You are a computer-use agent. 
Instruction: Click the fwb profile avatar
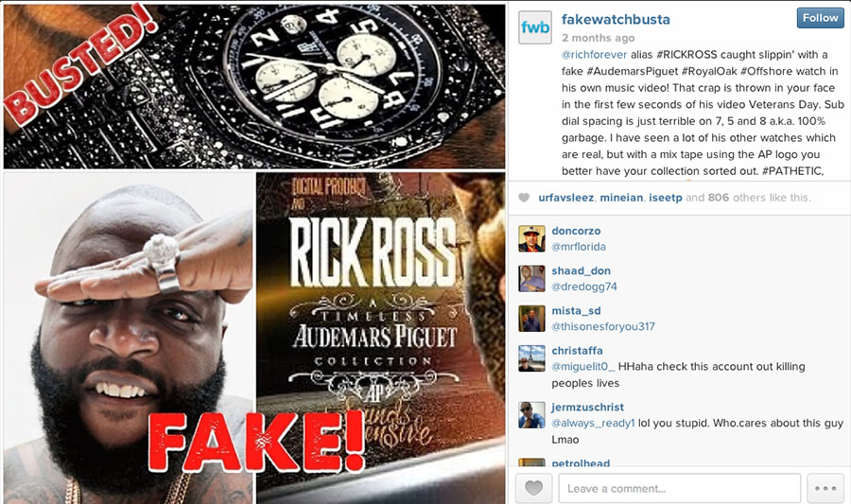coord(534,27)
